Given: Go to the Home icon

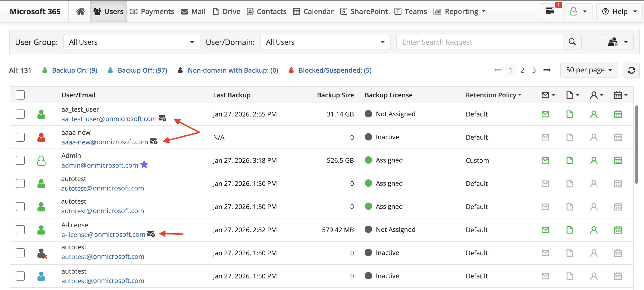Looking at the screenshot, I should (80, 11).
